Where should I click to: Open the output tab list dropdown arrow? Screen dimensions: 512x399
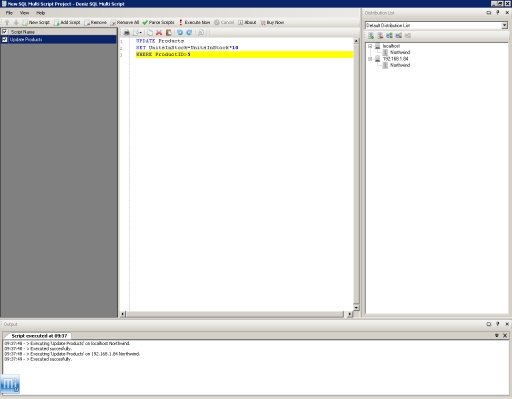(497, 336)
